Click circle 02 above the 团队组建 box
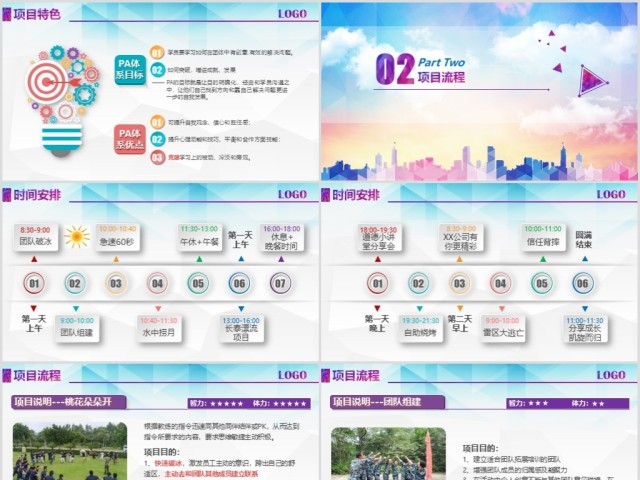 (75, 283)
